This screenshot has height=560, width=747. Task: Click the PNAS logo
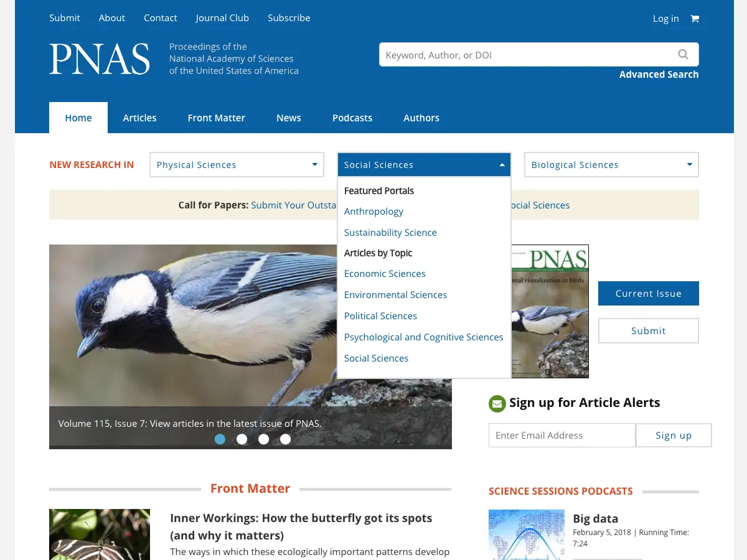(x=100, y=60)
